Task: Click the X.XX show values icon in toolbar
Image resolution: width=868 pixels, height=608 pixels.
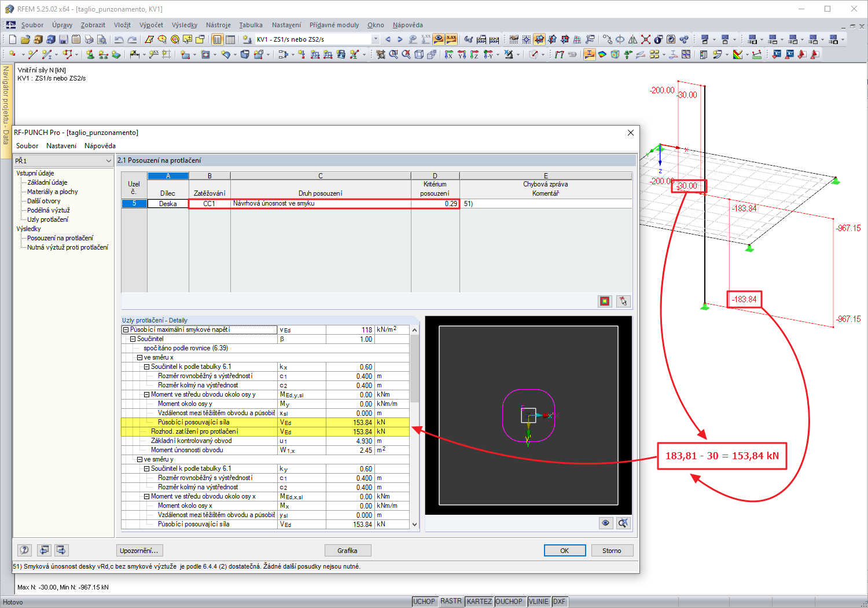Action: coord(451,39)
